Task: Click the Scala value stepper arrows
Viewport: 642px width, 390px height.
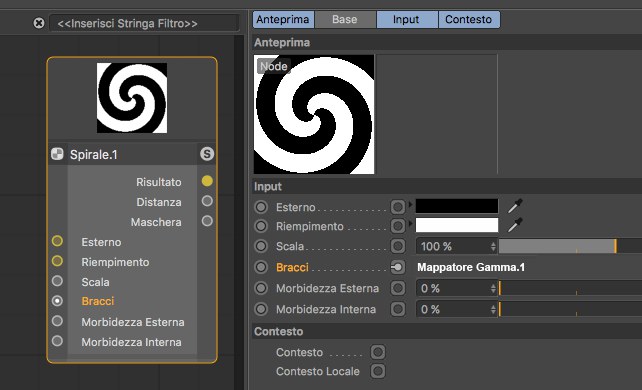Action: [x=493, y=246]
